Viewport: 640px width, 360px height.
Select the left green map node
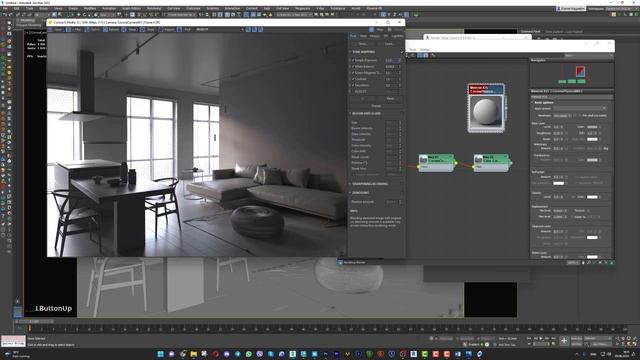point(436,162)
